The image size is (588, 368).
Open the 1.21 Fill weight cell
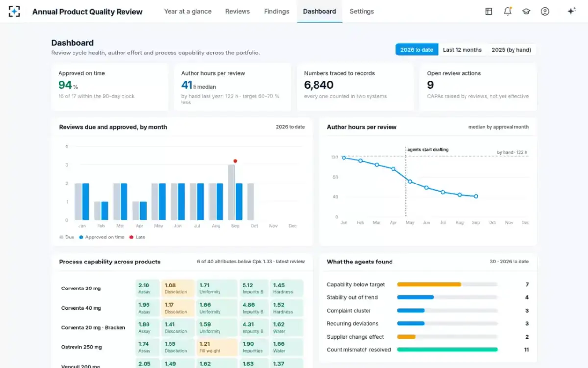click(217, 347)
